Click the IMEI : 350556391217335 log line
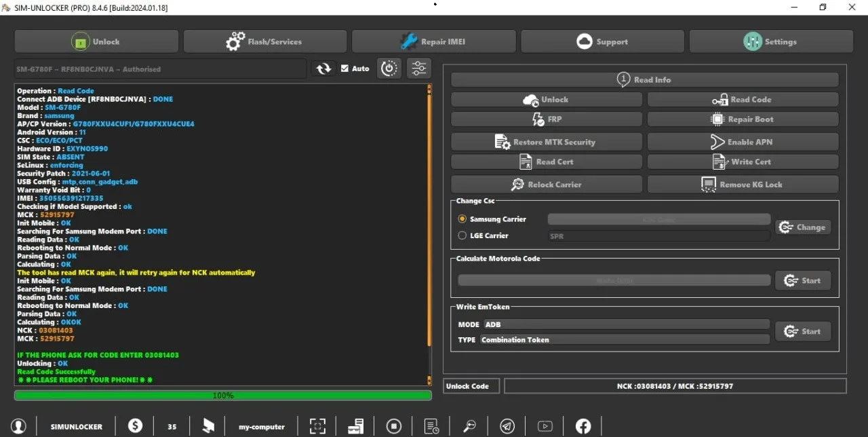 (60, 198)
